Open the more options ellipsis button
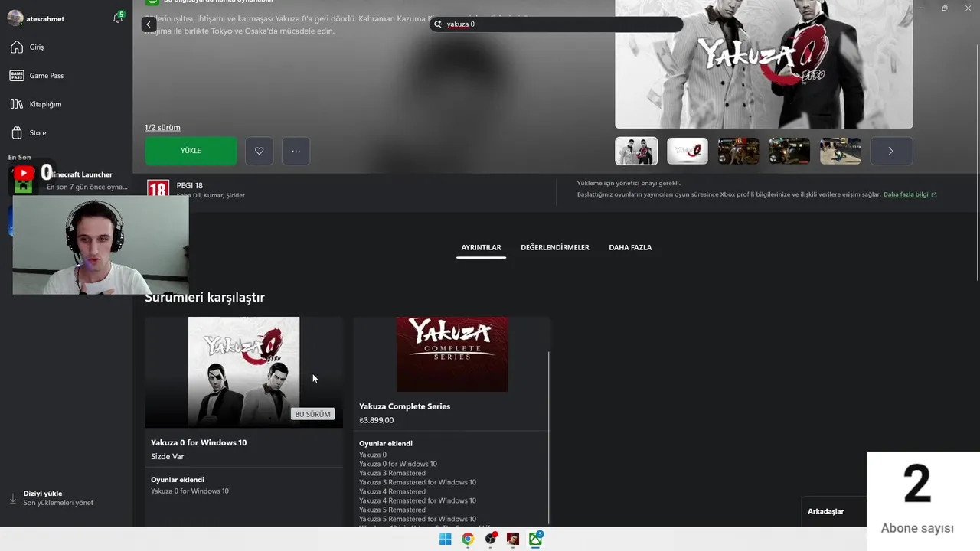This screenshot has height=551, width=980. point(296,151)
